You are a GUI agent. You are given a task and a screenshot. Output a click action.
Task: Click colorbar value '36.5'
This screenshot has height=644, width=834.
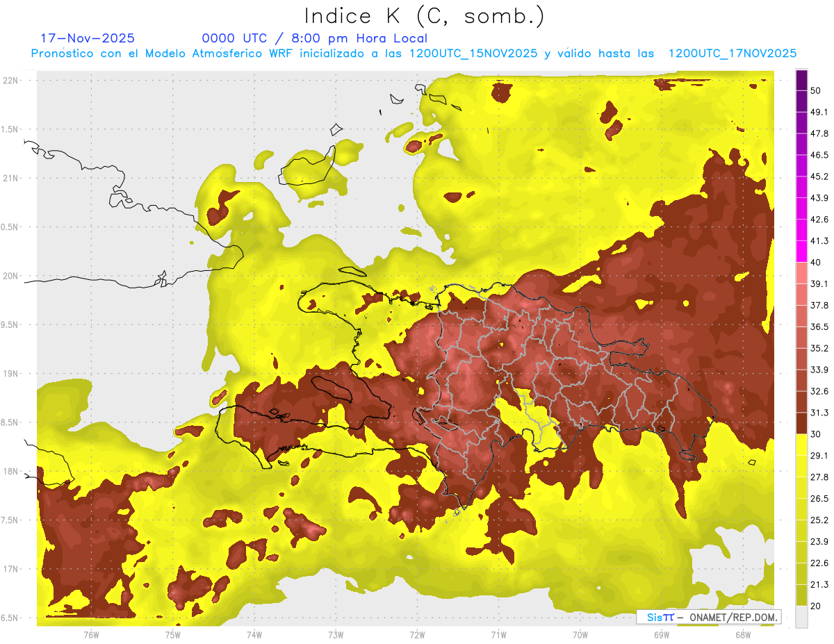point(819,327)
